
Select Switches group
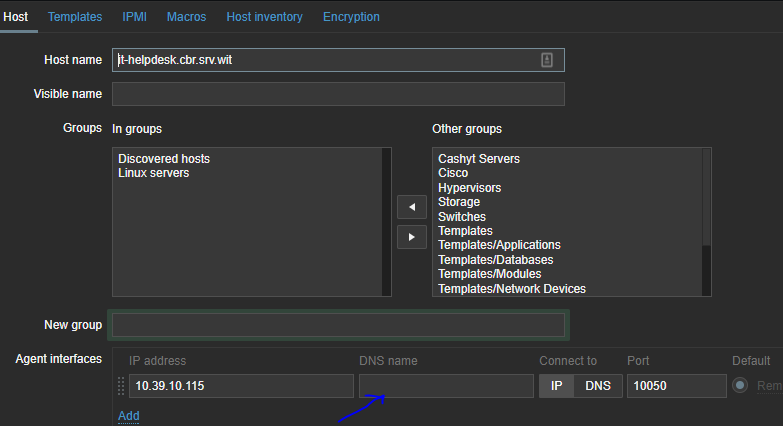462,217
